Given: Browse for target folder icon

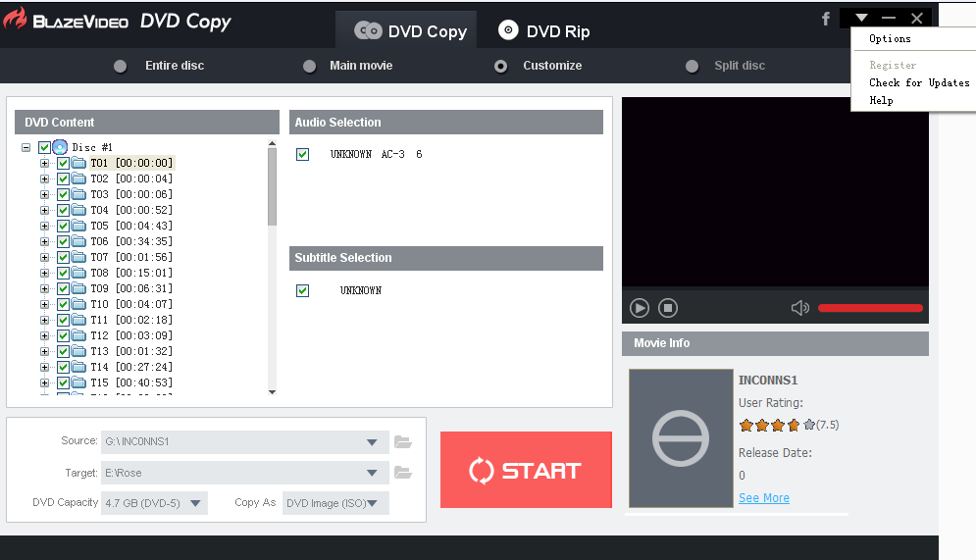Looking at the screenshot, I should 402,473.
